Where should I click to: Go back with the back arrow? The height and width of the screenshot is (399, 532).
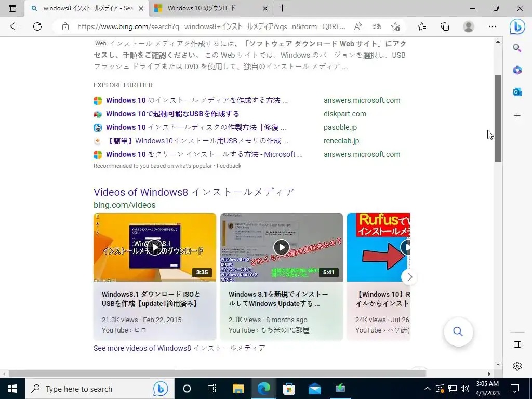pyautogui.click(x=14, y=26)
